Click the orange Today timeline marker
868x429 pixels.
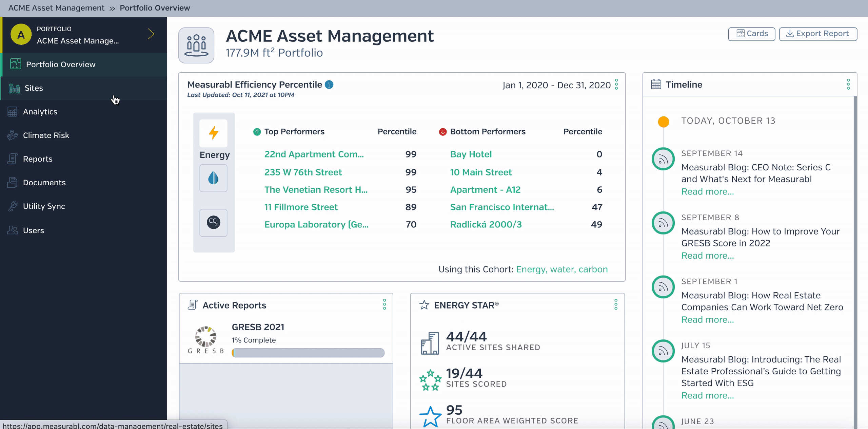pos(663,122)
